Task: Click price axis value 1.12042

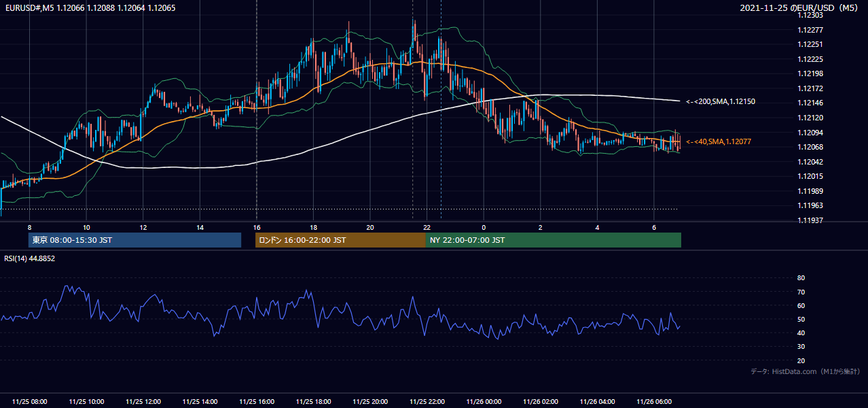Action: 810,162
